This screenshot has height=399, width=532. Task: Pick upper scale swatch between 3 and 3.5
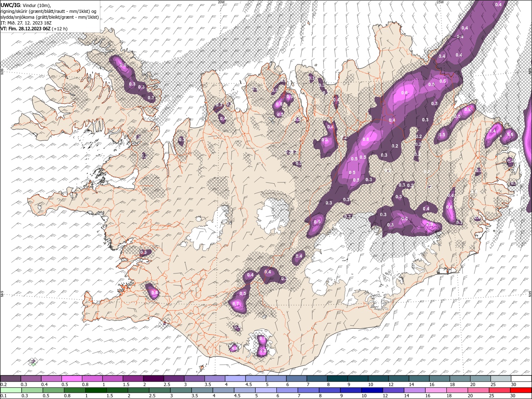coord(194,378)
